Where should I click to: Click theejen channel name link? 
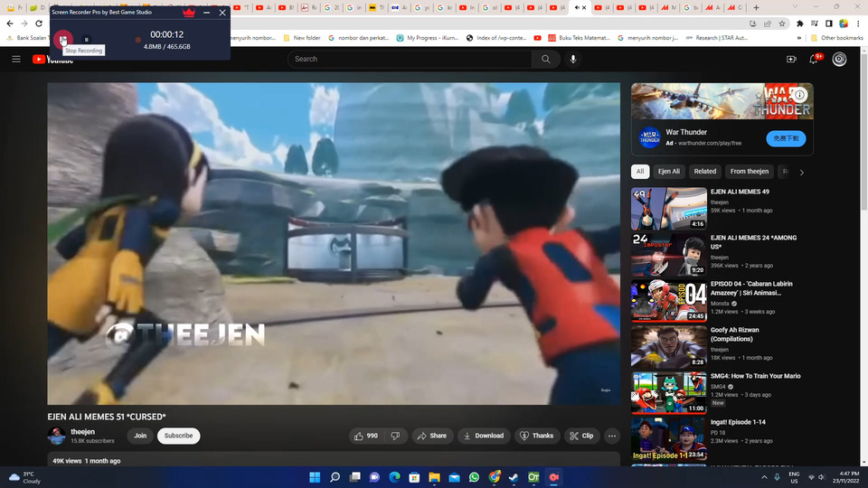82,432
